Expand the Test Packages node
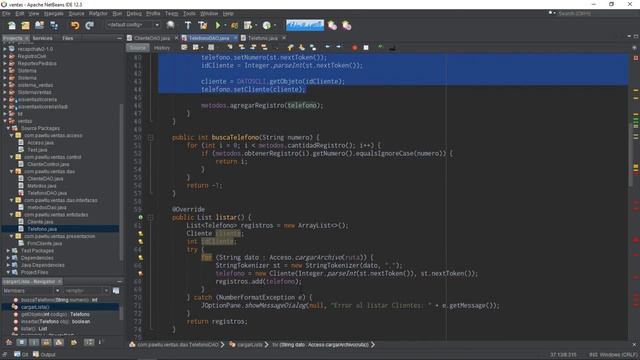Viewport: 640px width, 360px height. (8, 251)
